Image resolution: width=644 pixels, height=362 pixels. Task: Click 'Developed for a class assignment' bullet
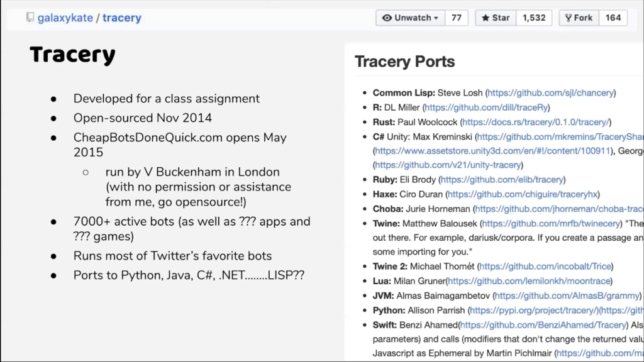pyautogui.click(x=166, y=99)
